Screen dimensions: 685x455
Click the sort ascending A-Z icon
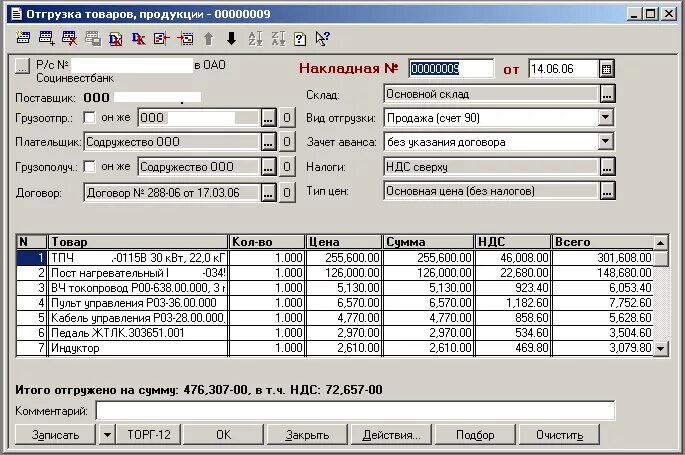256,38
